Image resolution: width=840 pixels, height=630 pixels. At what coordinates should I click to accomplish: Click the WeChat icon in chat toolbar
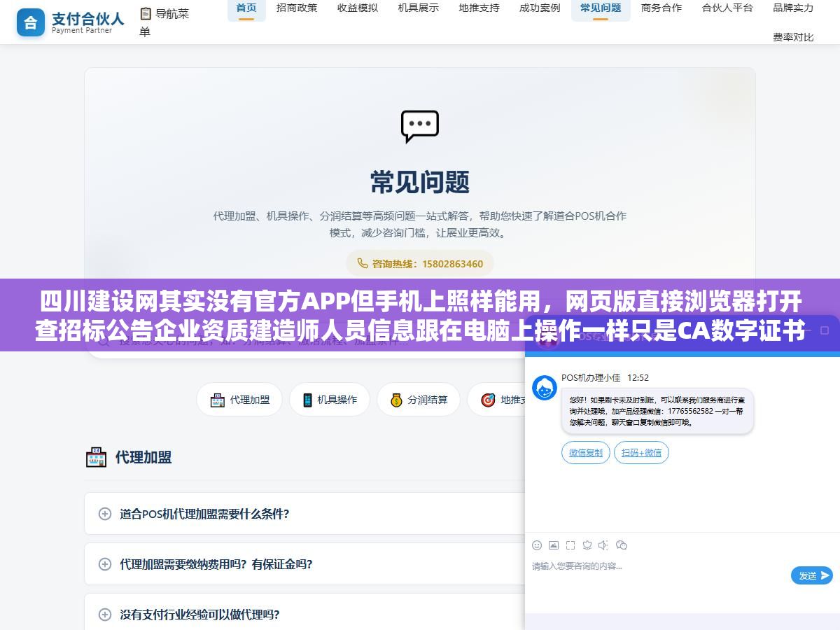622,545
